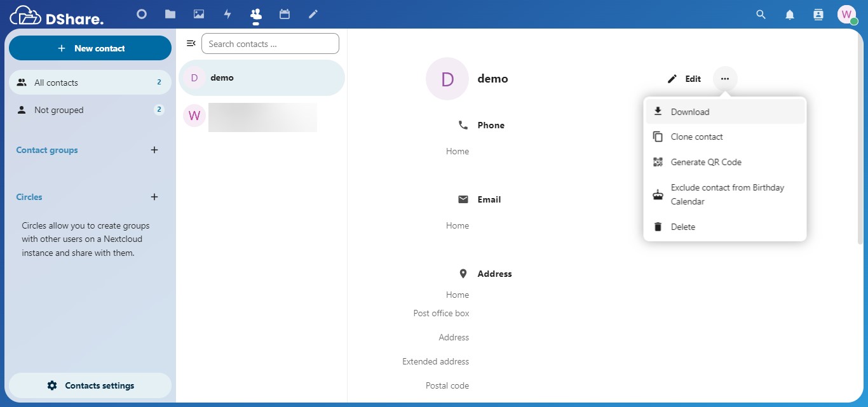Open the Photos app icon
Screen dimensions: 868x407
click(199, 14)
